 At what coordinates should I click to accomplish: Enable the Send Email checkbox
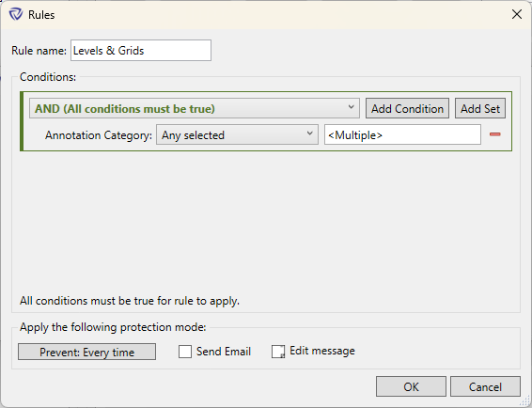(185, 352)
